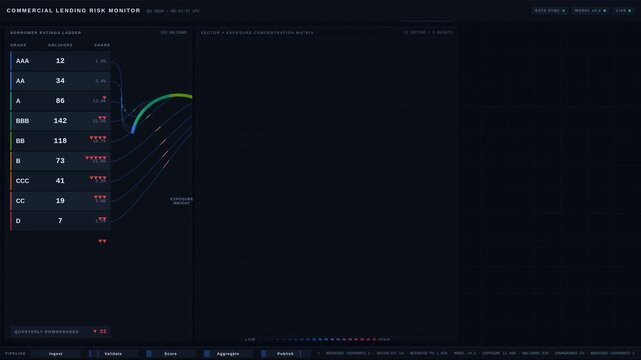641x360 pixels.
Task: Click the Data Sync status pill
Action: [549, 11]
